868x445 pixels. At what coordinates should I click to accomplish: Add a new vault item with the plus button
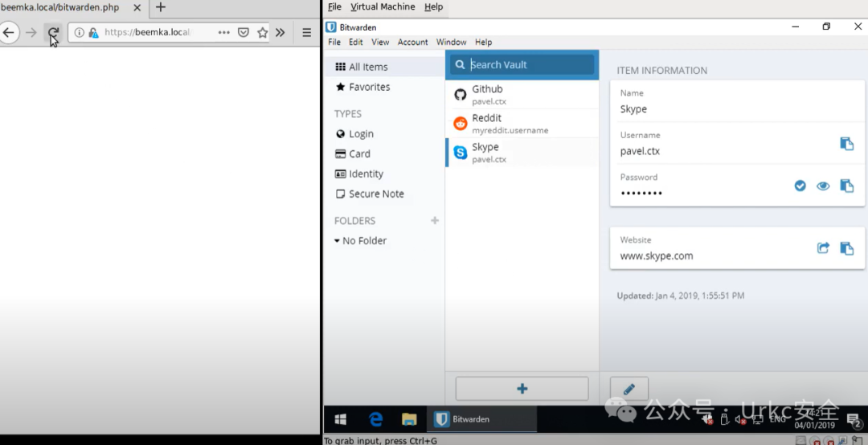click(522, 389)
